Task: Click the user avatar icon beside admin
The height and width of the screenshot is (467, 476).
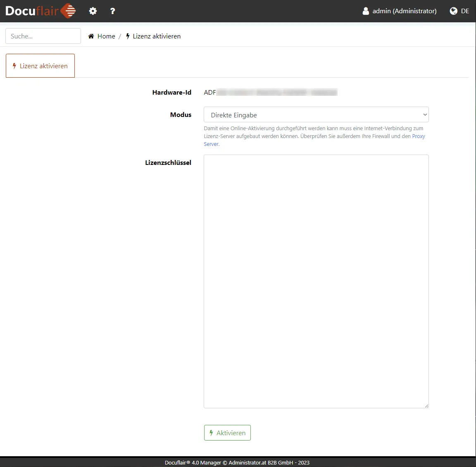Action: coord(366,11)
